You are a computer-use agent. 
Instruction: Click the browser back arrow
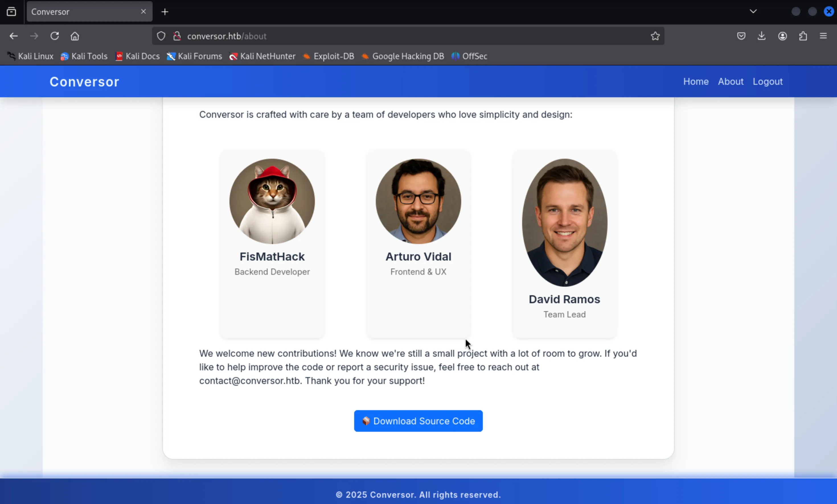click(14, 36)
